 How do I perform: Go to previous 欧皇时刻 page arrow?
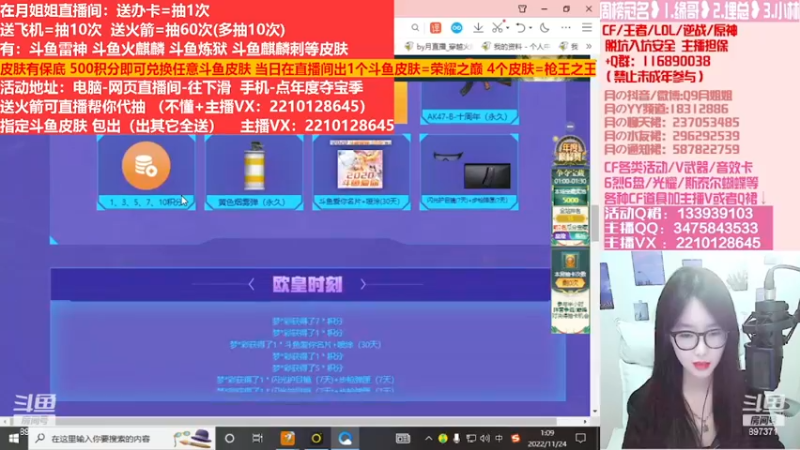click(x=251, y=284)
